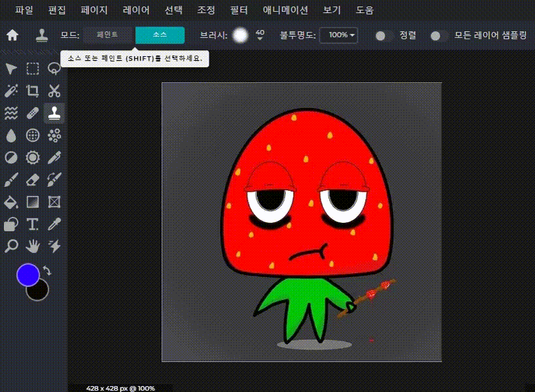The width and height of the screenshot is (535, 392).
Task: Open the 선택 menu
Action: coord(173,10)
